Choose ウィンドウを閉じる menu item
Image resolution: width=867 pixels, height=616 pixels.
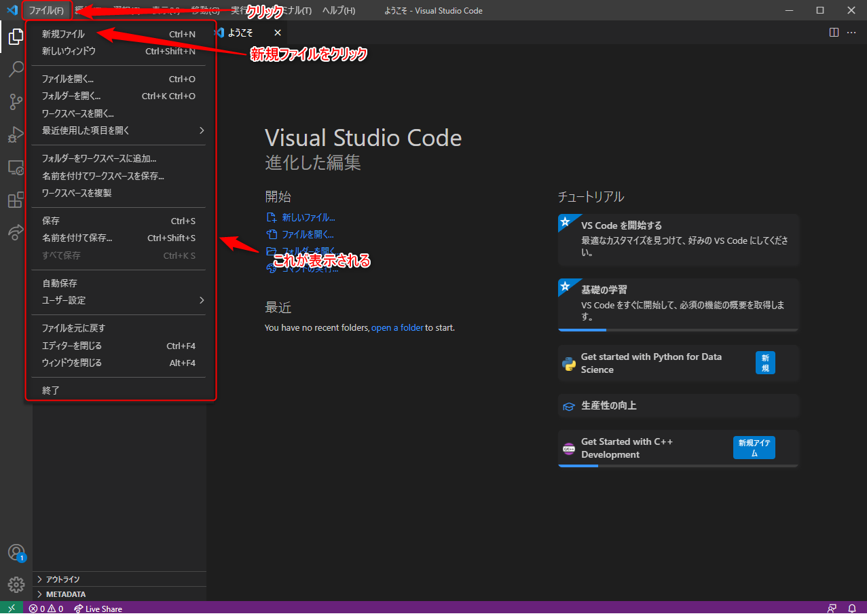[119, 363]
